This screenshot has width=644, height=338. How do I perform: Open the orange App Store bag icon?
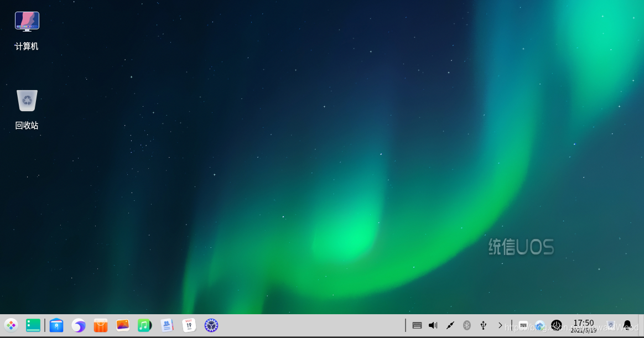(x=101, y=325)
